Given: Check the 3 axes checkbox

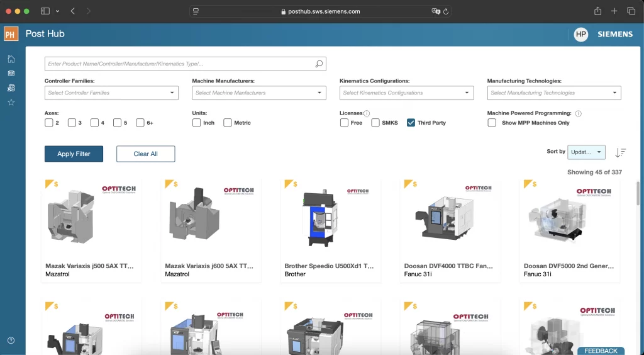Looking at the screenshot, I should point(72,123).
